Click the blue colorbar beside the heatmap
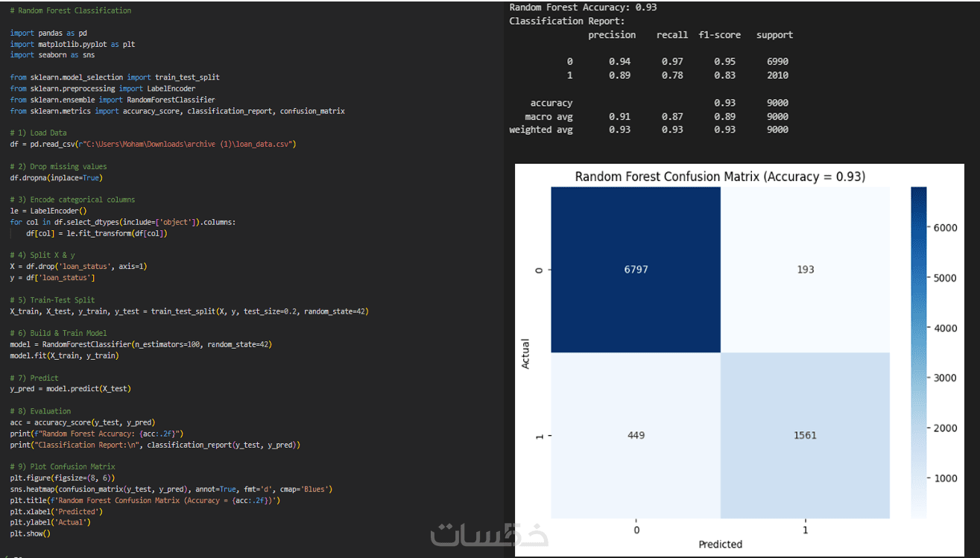This screenshot has height=558, width=980. (x=918, y=352)
